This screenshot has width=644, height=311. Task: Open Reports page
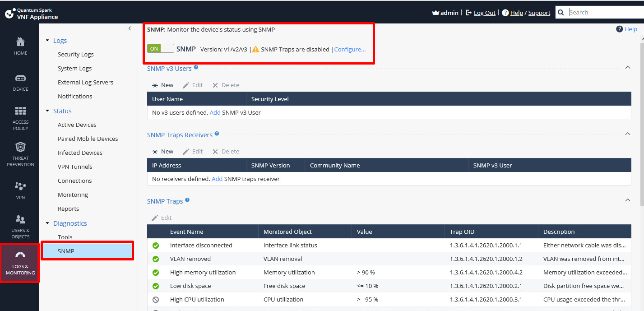click(68, 209)
